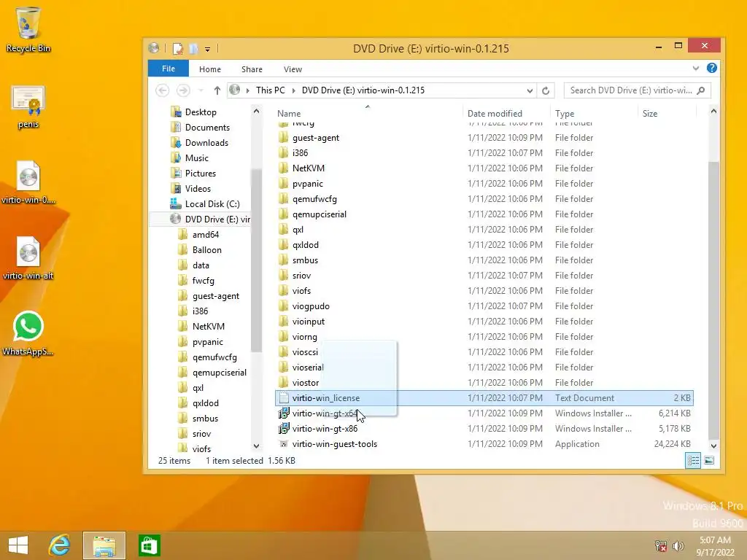
Task: Select the virtio-win-alt desktop icon
Action: [28, 259]
